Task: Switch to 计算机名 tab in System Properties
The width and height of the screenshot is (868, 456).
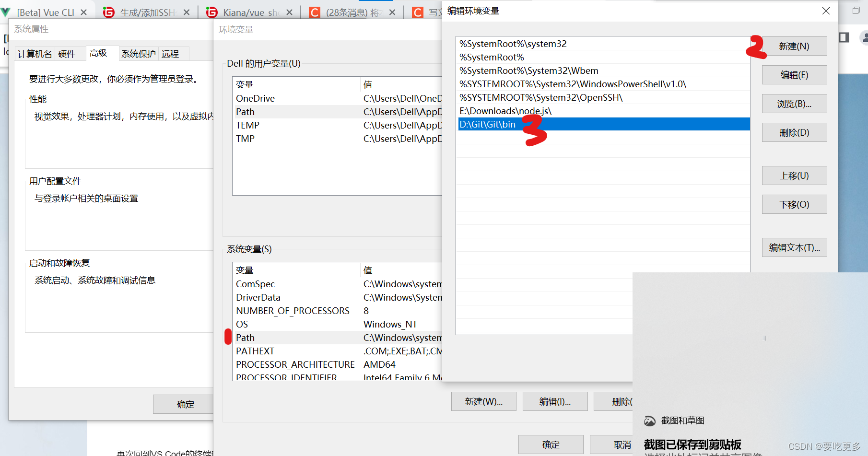Action: coord(35,54)
